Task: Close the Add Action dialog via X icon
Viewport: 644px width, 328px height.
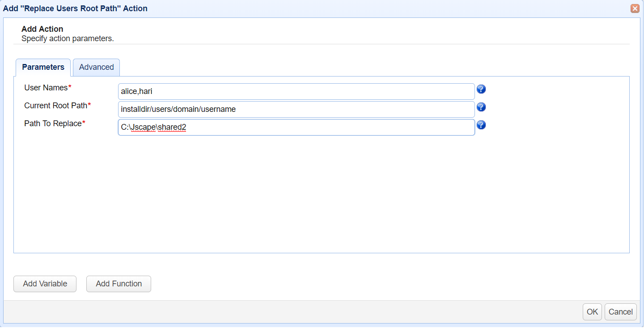Action: click(x=635, y=8)
